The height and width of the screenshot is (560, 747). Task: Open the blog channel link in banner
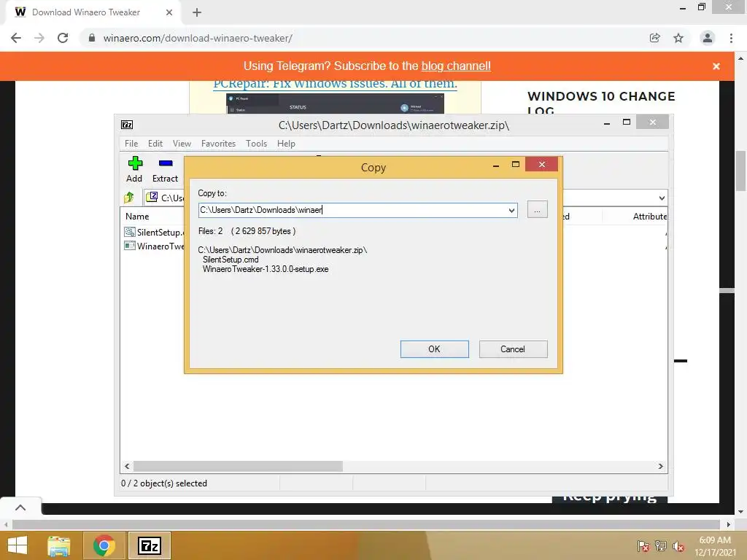tap(456, 66)
